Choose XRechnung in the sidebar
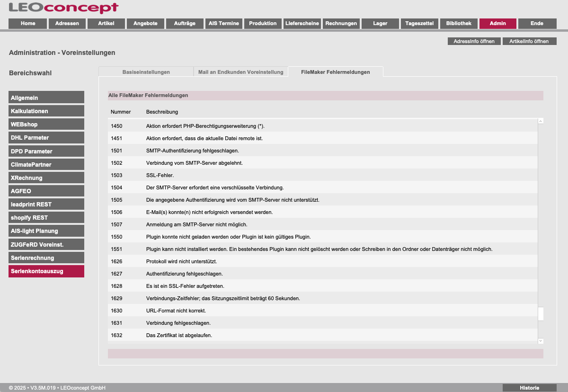Image resolution: width=568 pixels, height=392 pixels. pyautogui.click(x=46, y=178)
